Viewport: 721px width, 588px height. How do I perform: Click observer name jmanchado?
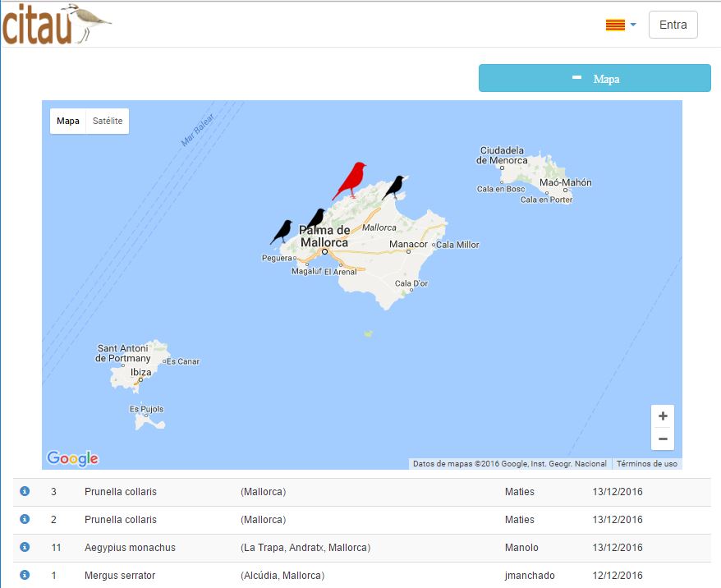[530, 575]
